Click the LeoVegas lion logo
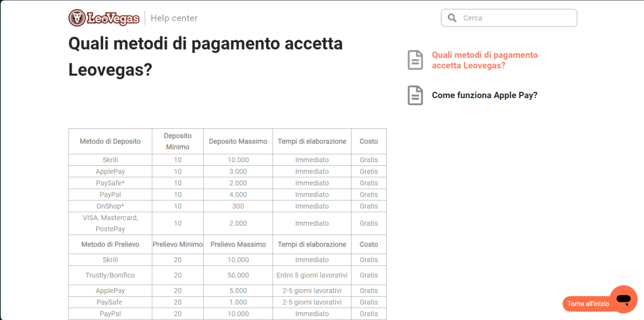644x320 pixels. [104, 18]
